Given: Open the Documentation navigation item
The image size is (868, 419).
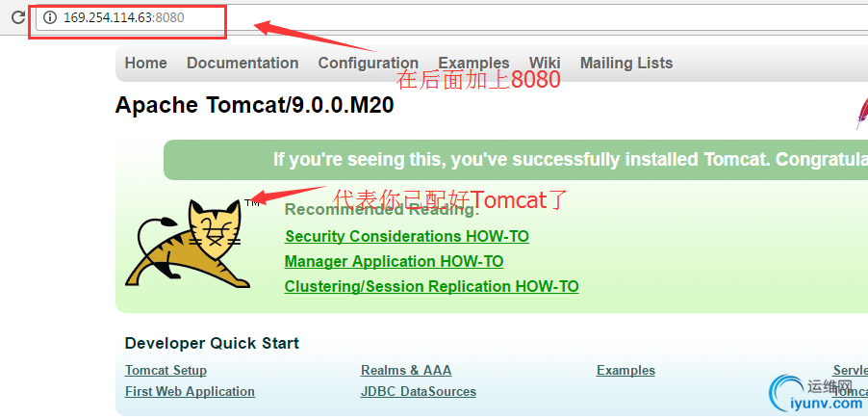Looking at the screenshot, I should (x=243, y=64).
